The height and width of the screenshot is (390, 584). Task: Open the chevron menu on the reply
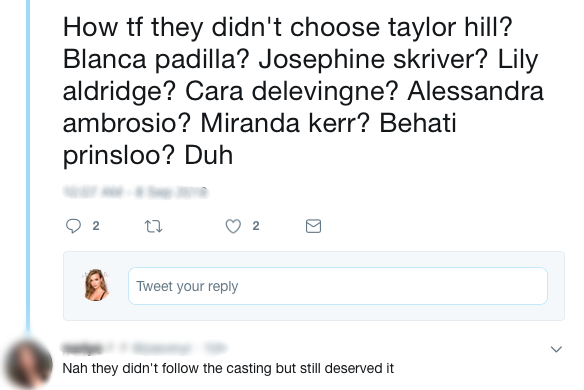(556, 349)
